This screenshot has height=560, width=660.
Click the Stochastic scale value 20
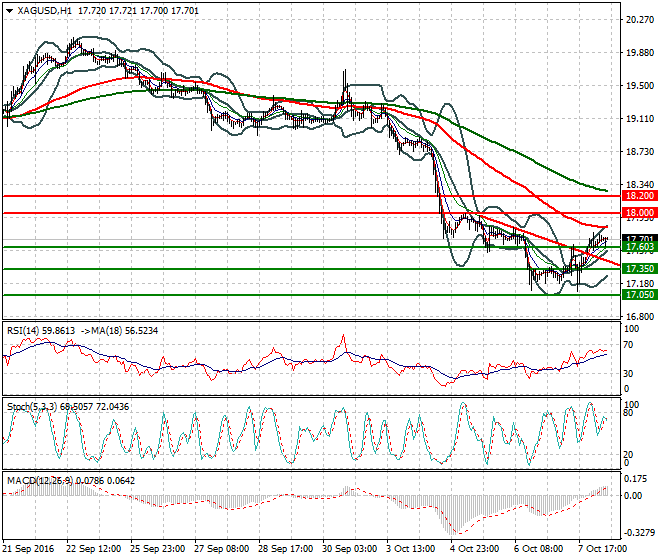coord(628,455)
